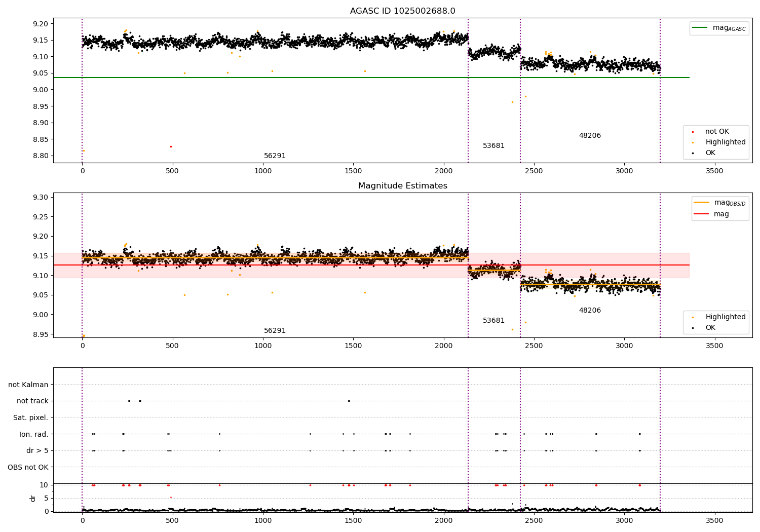The width and height of the screenshot is (760, 532).
Task: Click obsid label 56291 in Magnitude Estimates plot
Action: (275, 330)
